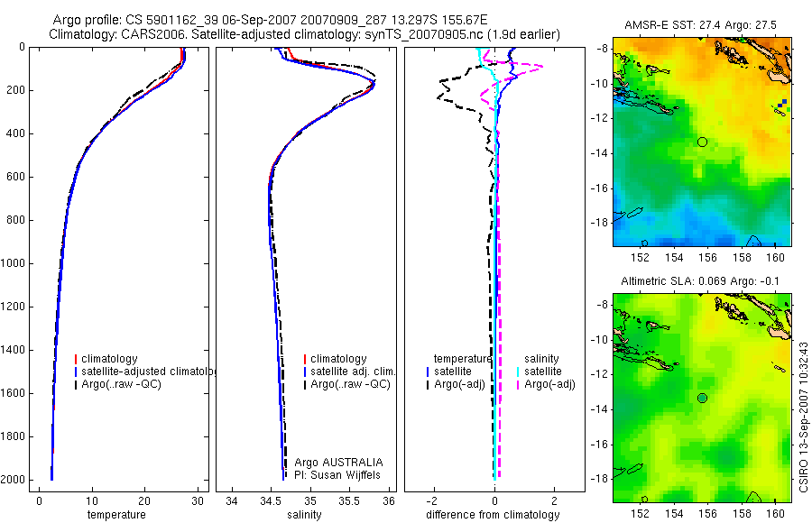This screenshot has width=812, height=523.
Task: Click the salinity x-axis label
Action: (x=305, y=515)
